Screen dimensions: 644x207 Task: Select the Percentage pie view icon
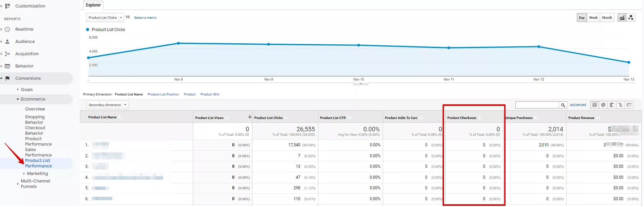pyautogui.click(x=603, y=105)
